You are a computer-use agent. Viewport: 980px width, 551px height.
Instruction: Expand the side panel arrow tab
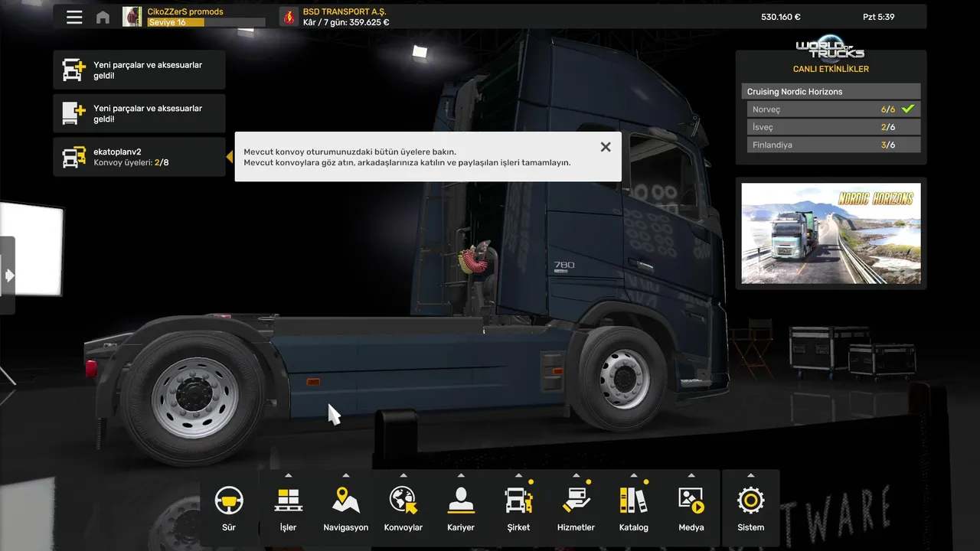(x=8, y=275)
